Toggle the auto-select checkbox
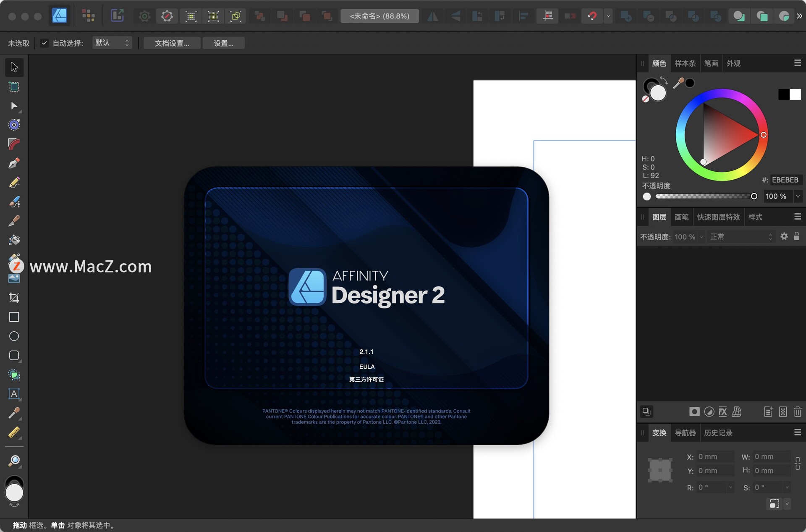This screenshot has width=806, height=532. [44, 43]
